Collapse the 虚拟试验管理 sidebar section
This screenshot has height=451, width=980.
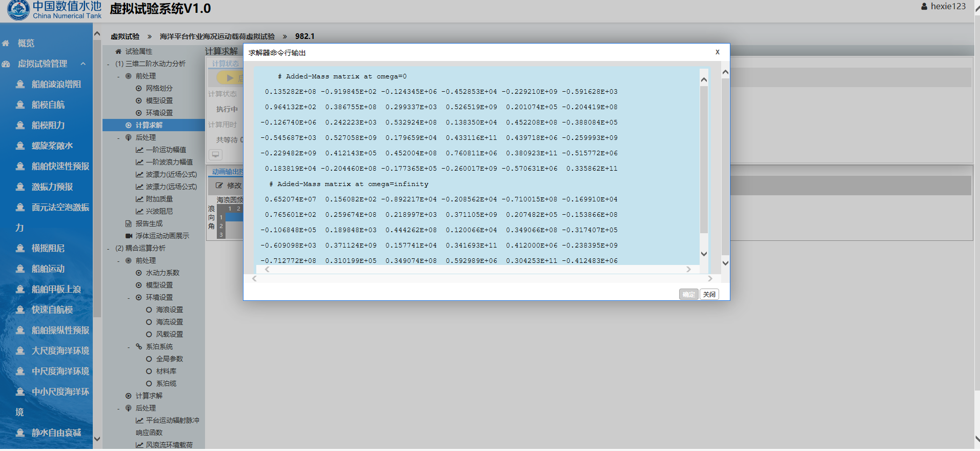83,64
